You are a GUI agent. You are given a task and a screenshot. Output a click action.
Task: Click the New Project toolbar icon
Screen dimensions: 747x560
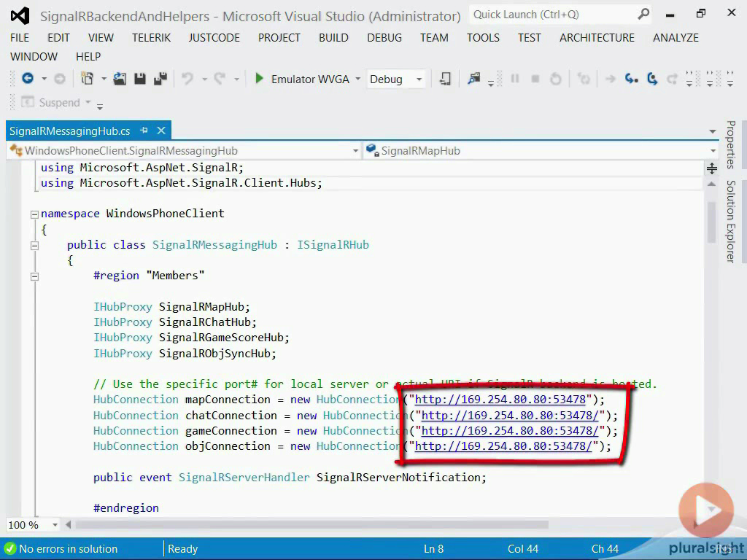point(88,79)
